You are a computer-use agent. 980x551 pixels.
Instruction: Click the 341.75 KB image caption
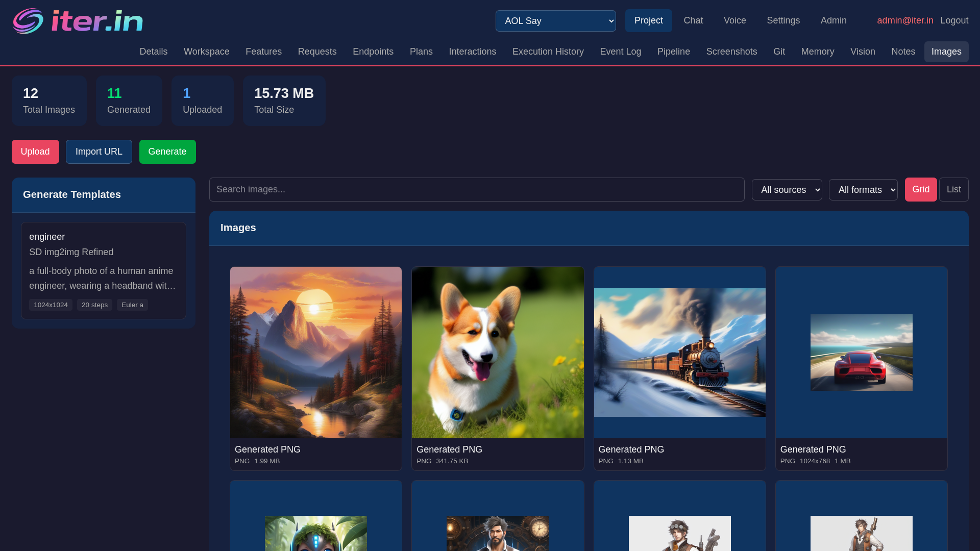[452, 461]
